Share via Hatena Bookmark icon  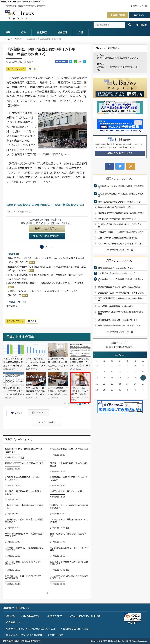pyautogui.click(x=84, y=61)
